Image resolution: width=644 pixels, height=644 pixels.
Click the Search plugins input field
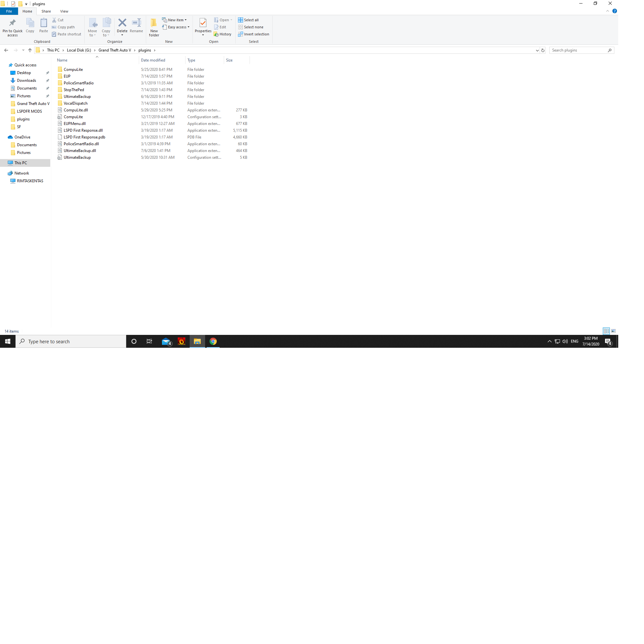(x=578, y=50)
